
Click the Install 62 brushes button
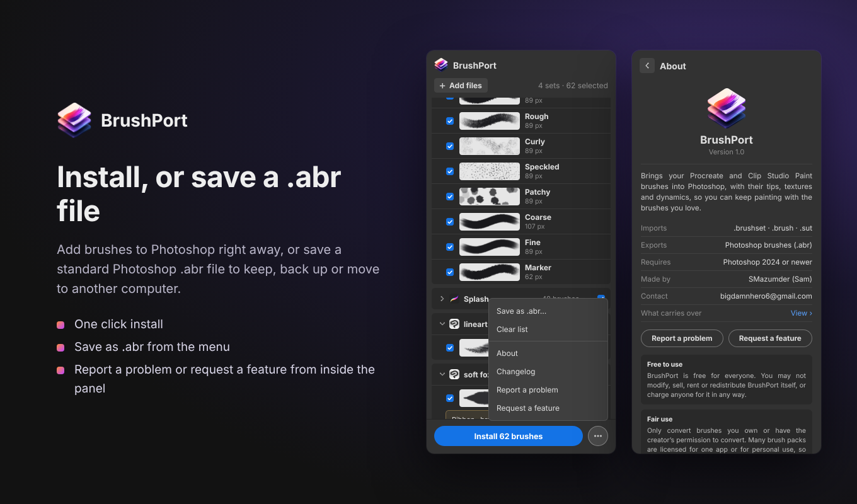point(509,436)
